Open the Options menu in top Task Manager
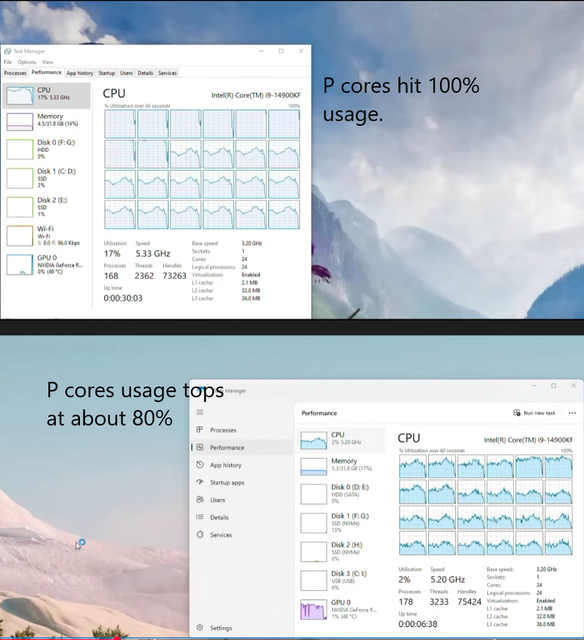This screenshot has width=584, height=640. pos(27,62)
